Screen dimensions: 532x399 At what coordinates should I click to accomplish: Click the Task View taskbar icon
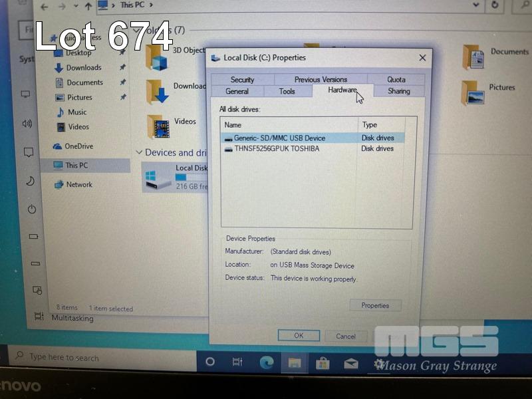(x=237, y=362)
